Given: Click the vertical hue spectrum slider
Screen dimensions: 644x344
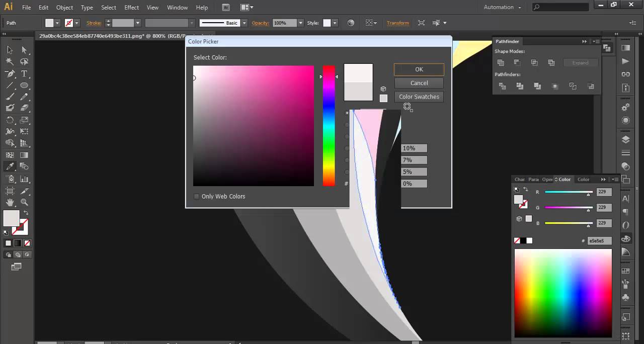Looking at the screenshot, I should [329, 126].
